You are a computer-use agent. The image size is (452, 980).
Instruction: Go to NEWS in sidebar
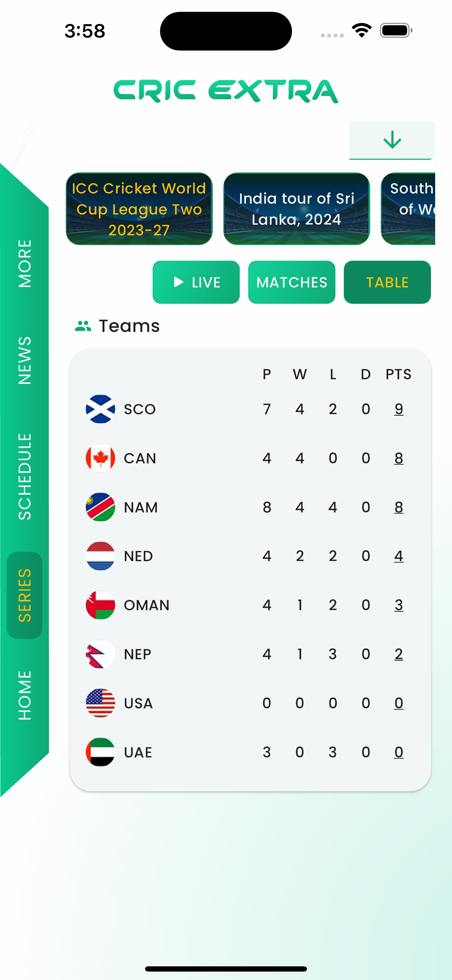24,360
